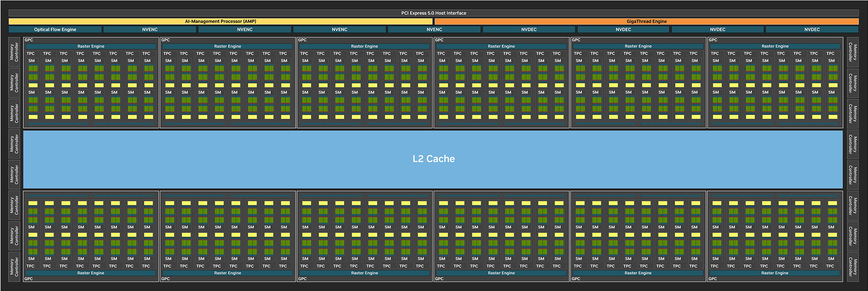
Task: Select the top-right Memory Controller block
Action: [852, 52]
